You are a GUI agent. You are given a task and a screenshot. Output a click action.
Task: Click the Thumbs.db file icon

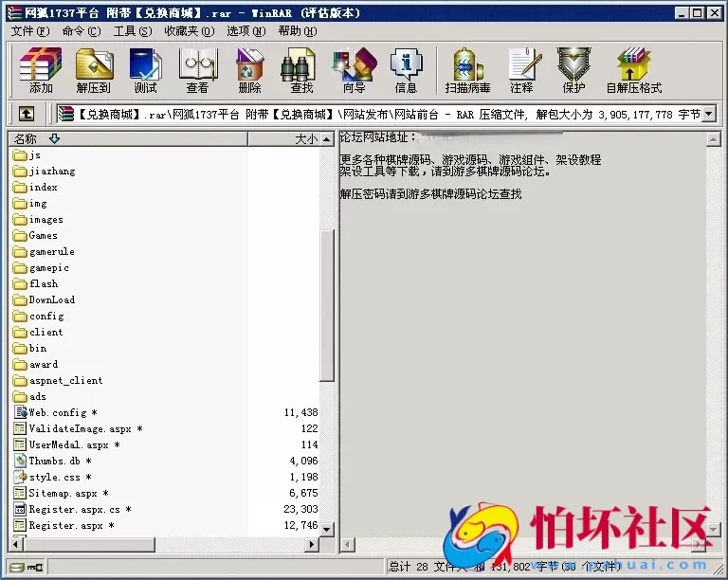(21, 461)
